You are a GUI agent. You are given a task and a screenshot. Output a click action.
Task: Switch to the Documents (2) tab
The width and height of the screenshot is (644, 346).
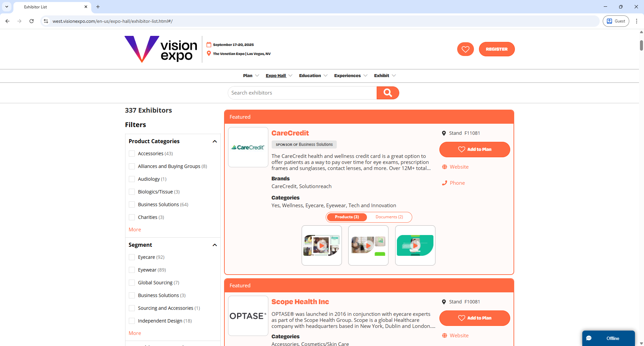389,217
